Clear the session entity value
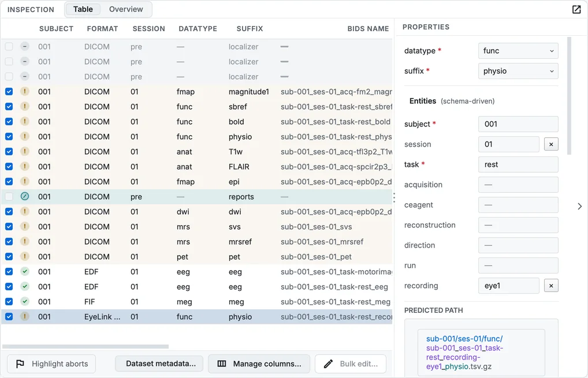588x378 pixels. click(x=551, y=144)
